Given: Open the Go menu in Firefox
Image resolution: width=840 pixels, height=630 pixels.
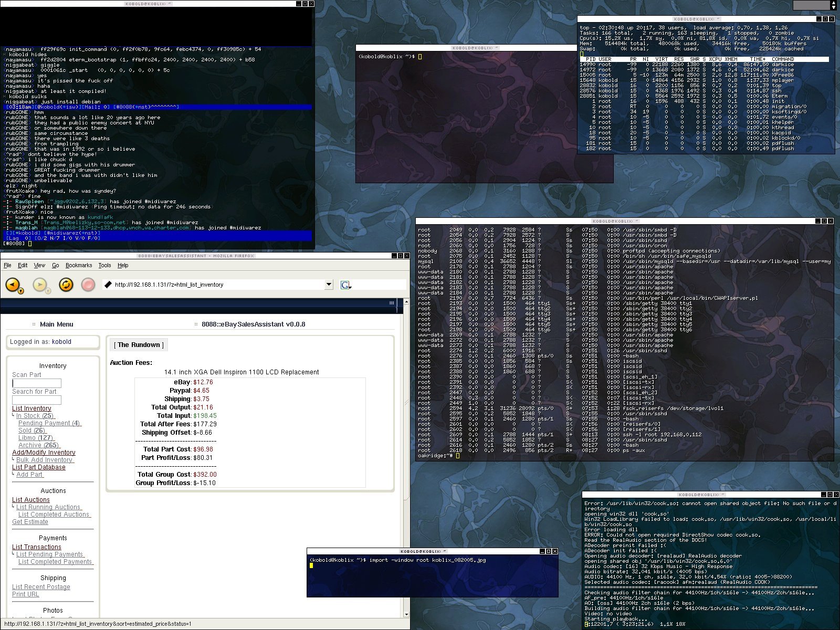Looking at the screenshot, I should 55,265.
